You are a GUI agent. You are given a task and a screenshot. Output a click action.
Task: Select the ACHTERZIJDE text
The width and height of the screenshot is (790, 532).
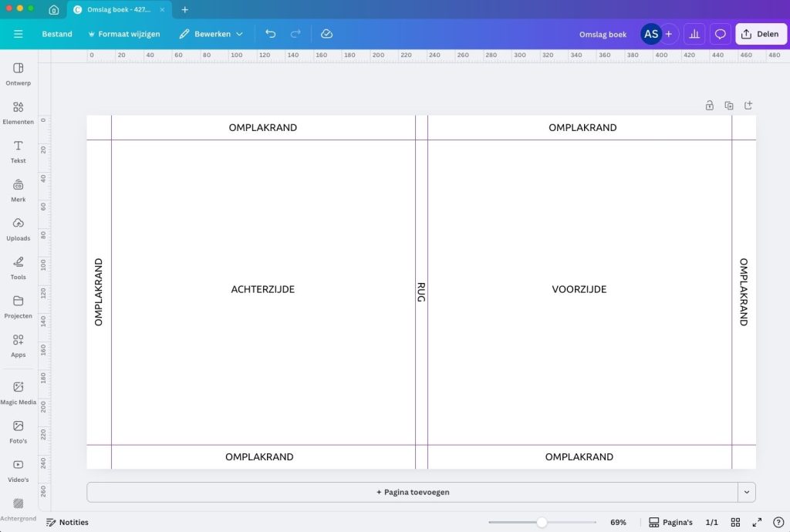pos(262,289)
